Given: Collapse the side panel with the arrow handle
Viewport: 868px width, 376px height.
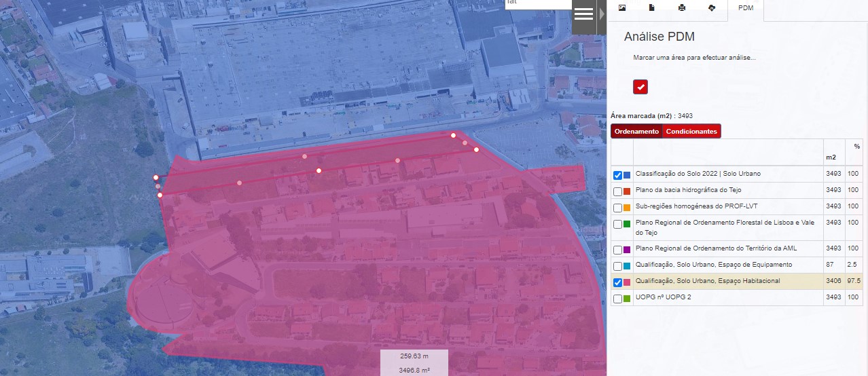Looking at the screenshot, I should coord(601,14).
